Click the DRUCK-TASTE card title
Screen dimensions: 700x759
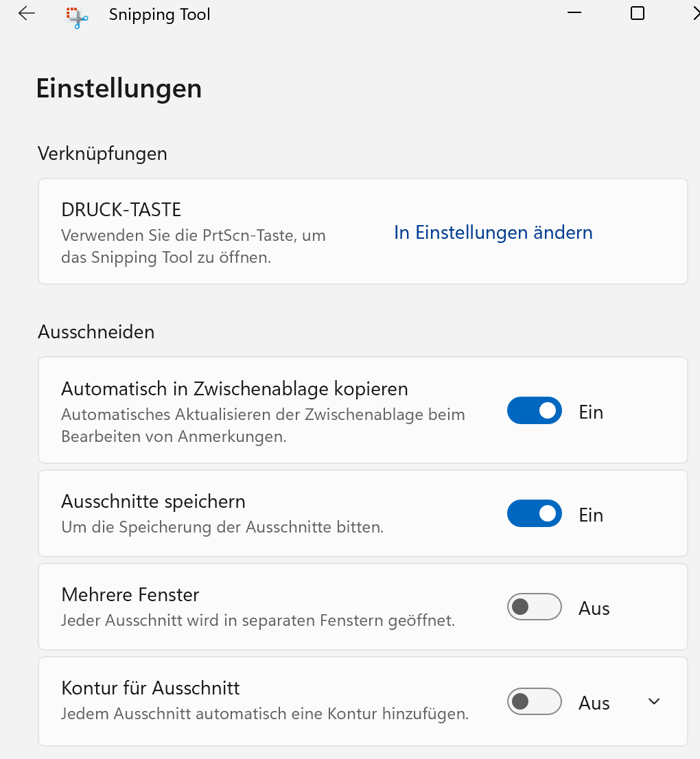point(121,209)
